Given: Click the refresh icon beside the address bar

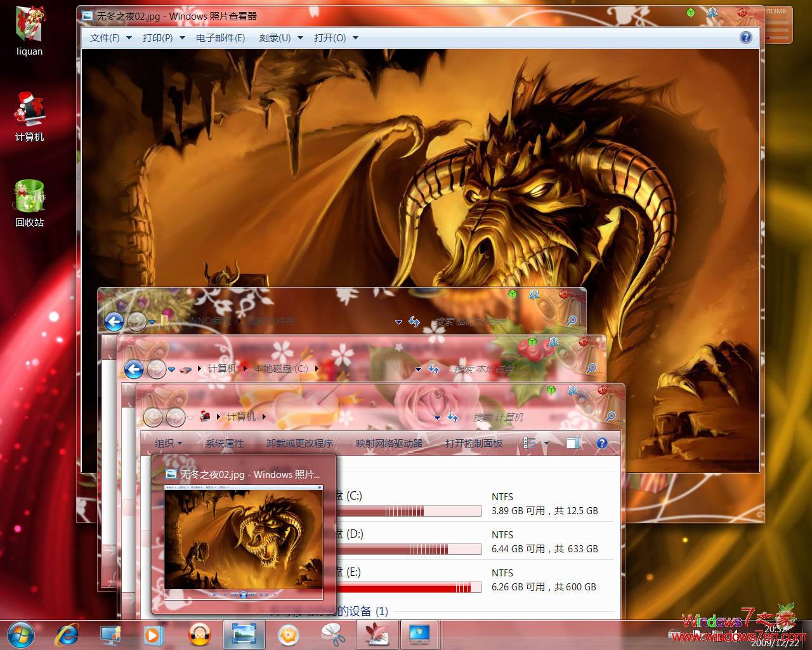Looking at the screenshot, I should [x=452, y=417].
